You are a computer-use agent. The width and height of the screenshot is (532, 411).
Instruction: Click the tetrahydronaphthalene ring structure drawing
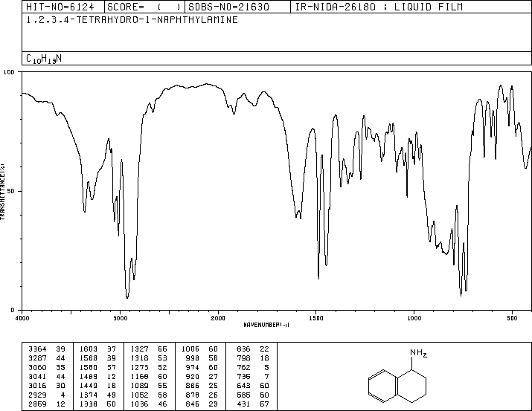(x=397, y=385)
